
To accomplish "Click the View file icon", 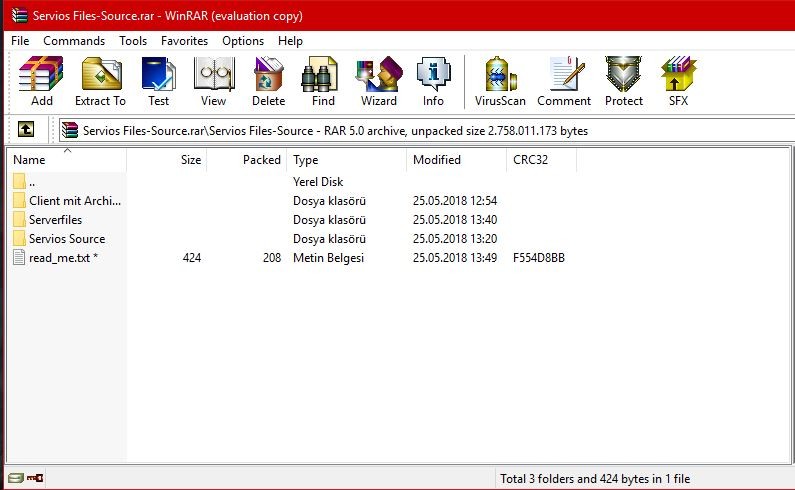I will [214, 74].
